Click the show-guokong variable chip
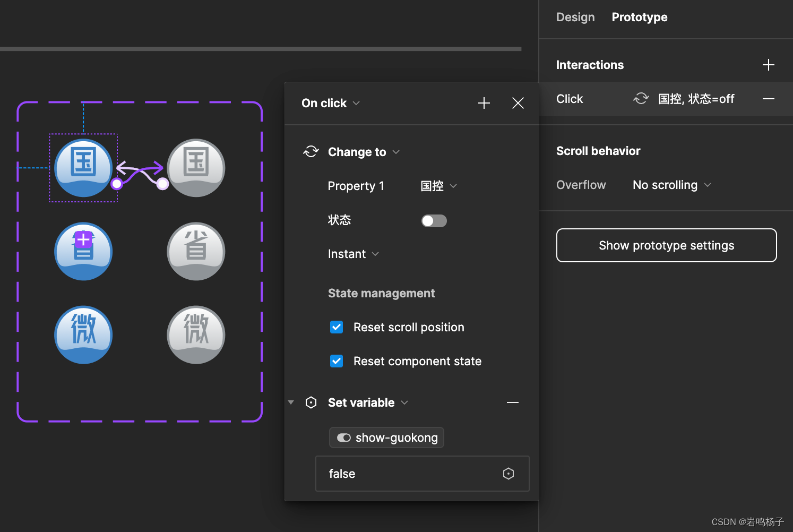This screenshot has width=793, height=532. tap(386, 437)
